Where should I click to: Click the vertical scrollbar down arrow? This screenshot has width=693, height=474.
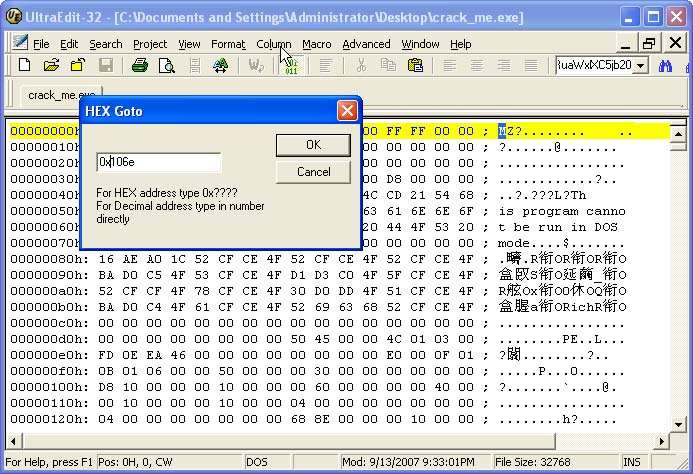coord(678,424)
